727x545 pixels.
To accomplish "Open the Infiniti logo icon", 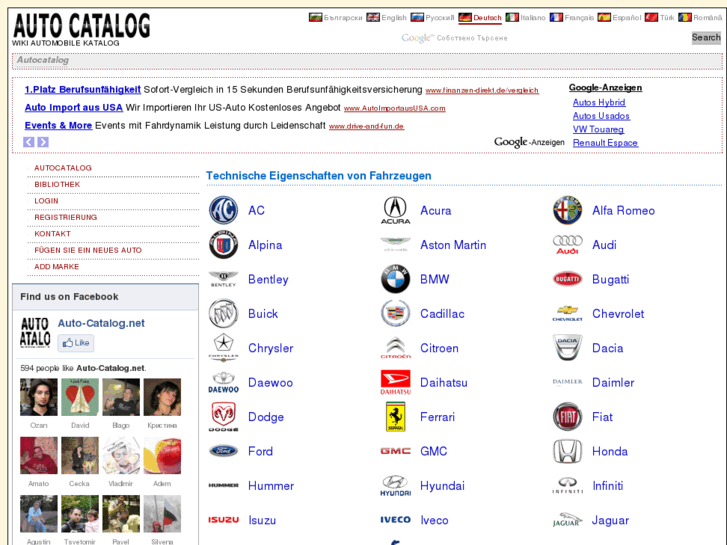I will pyautogui.click(x=568, y=486).
